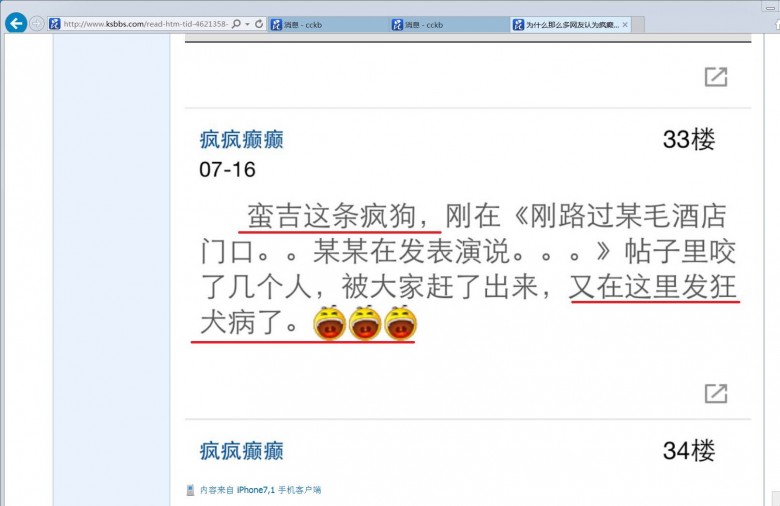This screenshot has width=780, height=506.
Task: Go back using the blue back arrow
Action: [16, 23]
